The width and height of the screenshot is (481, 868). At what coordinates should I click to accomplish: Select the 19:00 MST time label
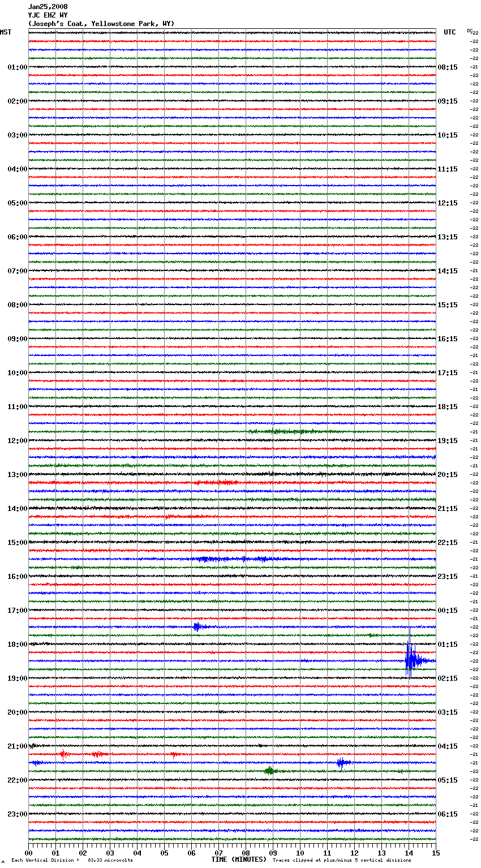click(17, 678)
